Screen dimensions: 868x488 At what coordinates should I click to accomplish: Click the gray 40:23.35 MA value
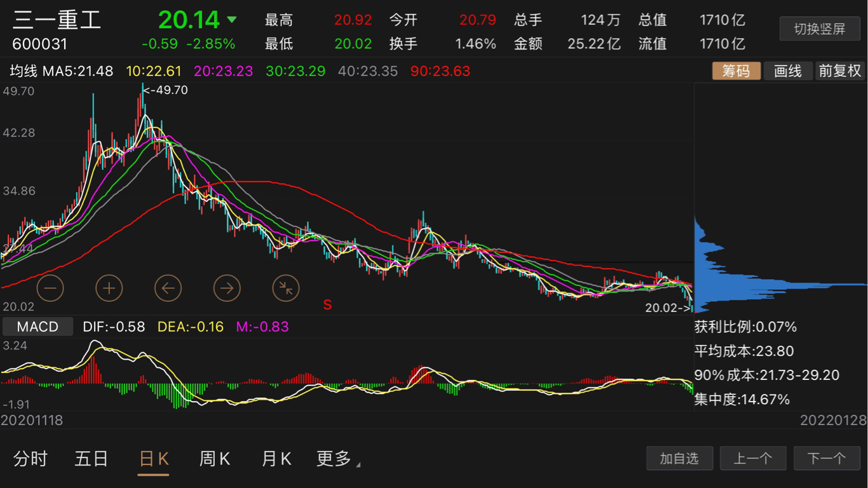[x=368, y=71]
